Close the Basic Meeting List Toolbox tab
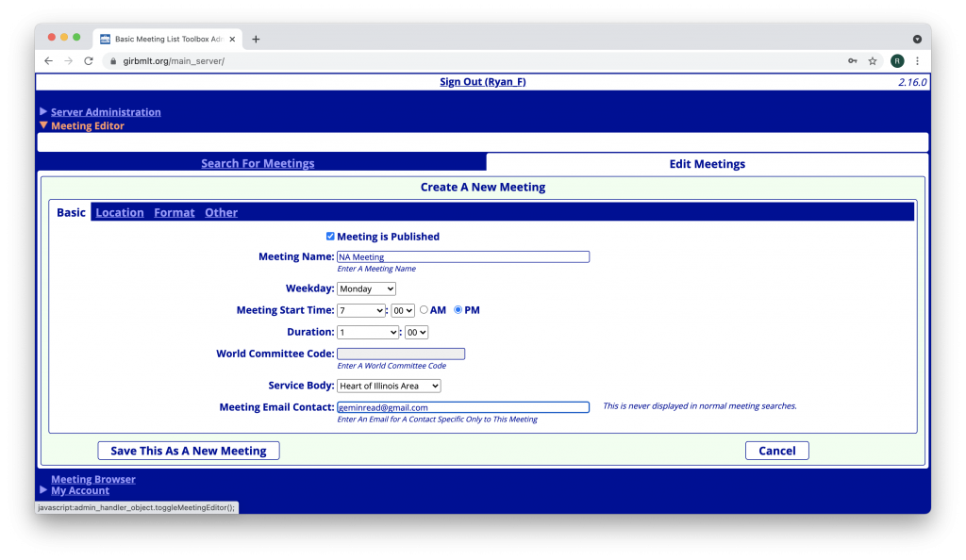The width and height of the screenshot is (966, 560). click(x=232, y=39)
